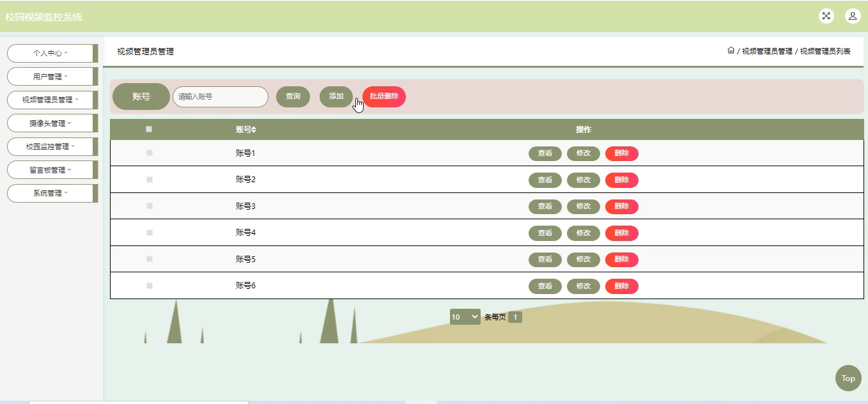Click the 账号2 table cell

coord(245,180)
